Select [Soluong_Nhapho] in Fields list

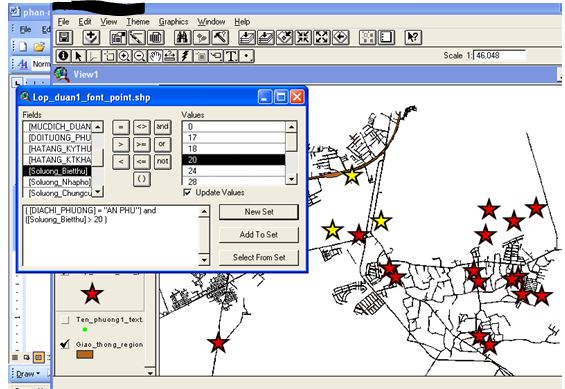[x=58, y=182]
